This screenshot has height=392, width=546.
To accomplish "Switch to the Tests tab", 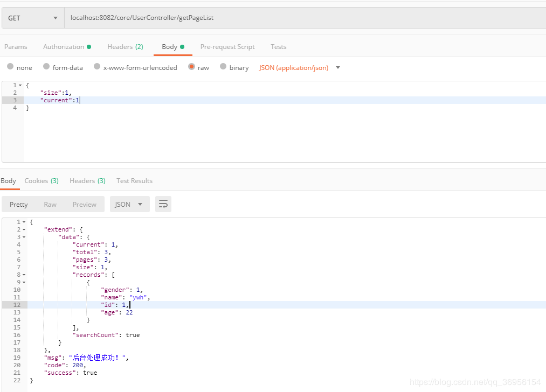I will 279,47.
